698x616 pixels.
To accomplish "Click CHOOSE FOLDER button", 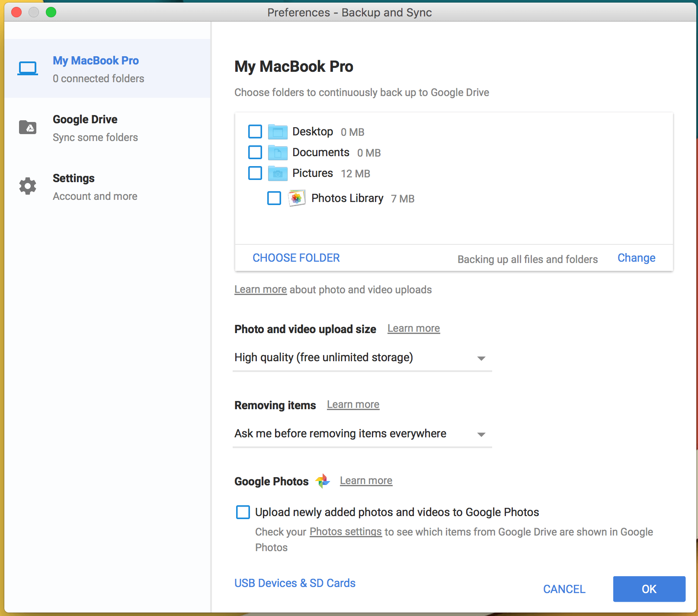I will pyautogui.click(x=296, y=258).
